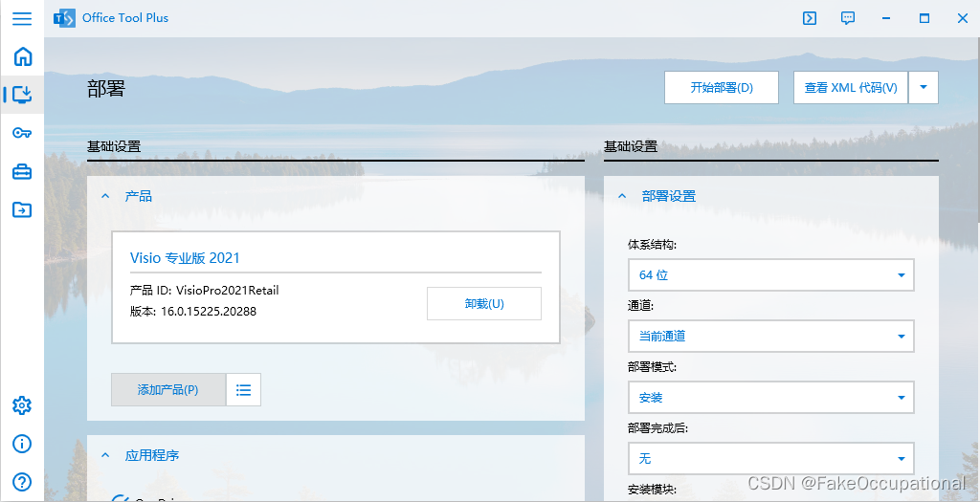980x502 pixels.
Task: Collapse the 部署设置 section
Action: coord(622,196)
